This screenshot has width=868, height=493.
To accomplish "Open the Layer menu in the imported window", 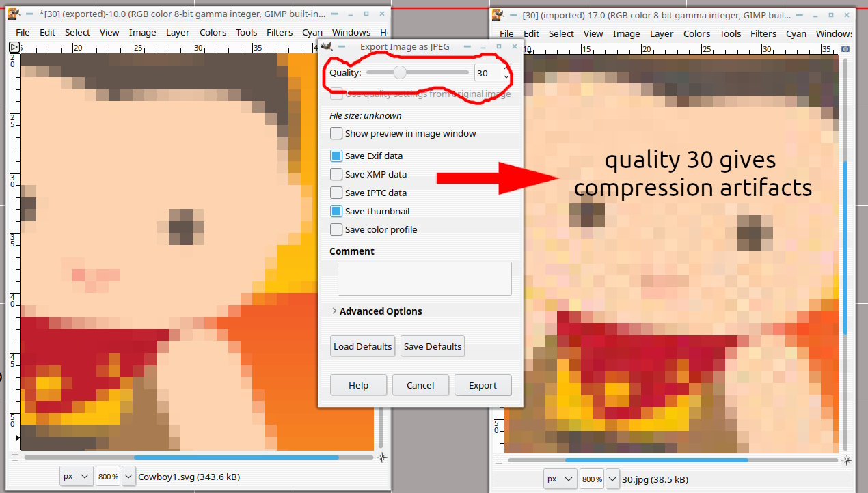I will pyautogui.click(x=662, y=33).
